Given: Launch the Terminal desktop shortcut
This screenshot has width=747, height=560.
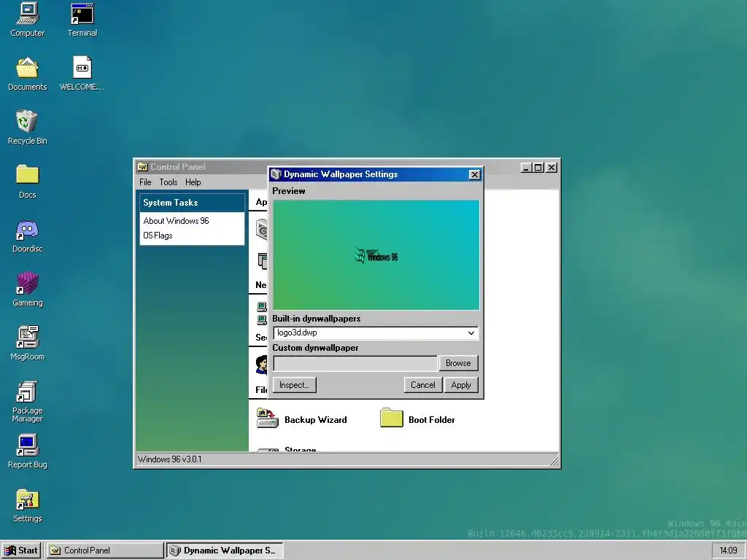Looking at the screenshot, I should 82,20.
